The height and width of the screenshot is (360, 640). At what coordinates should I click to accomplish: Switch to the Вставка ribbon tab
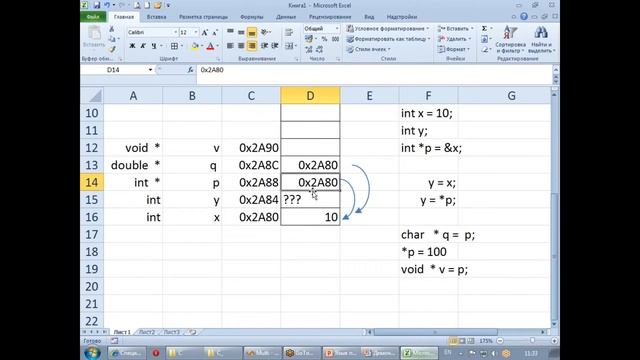click(156, 17)
